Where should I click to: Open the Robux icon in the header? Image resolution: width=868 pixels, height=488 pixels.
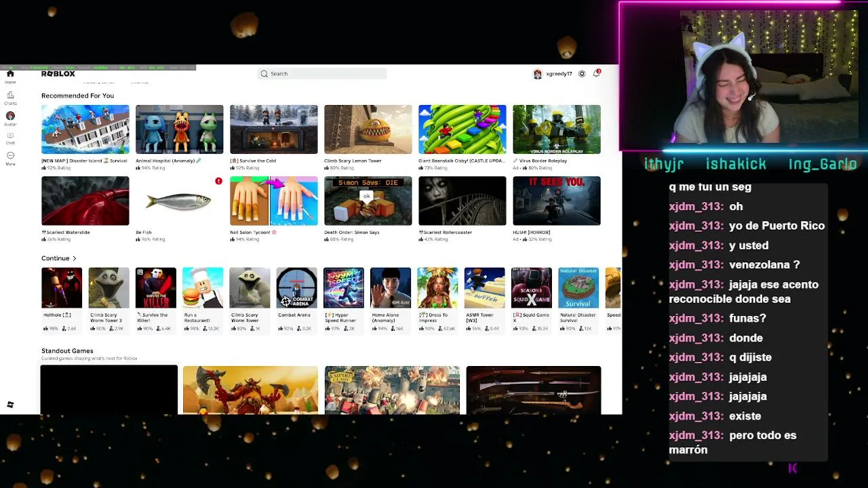pyautogui.click(x=582, y=74)
